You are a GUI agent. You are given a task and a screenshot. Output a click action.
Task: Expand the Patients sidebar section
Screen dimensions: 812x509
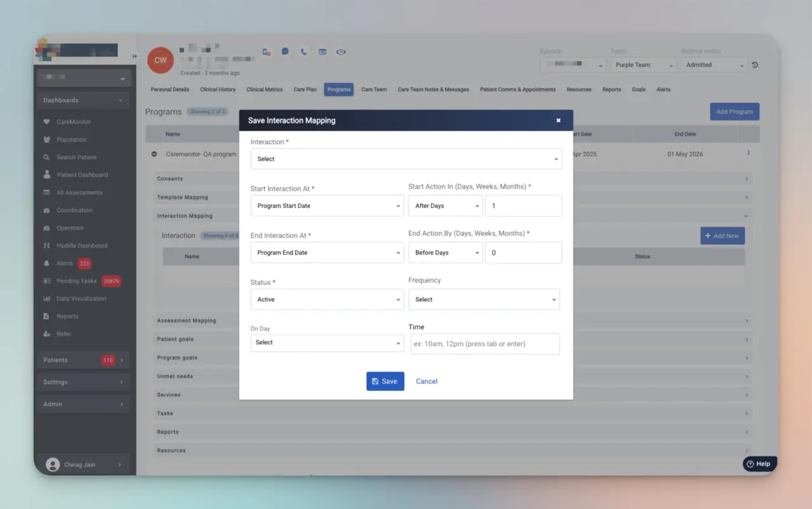[83, 360]
